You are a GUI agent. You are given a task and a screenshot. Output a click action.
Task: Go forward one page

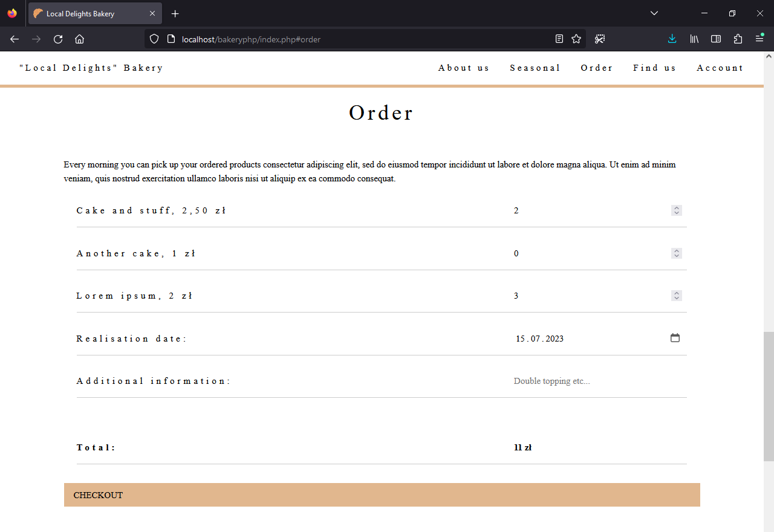[36, 39]
